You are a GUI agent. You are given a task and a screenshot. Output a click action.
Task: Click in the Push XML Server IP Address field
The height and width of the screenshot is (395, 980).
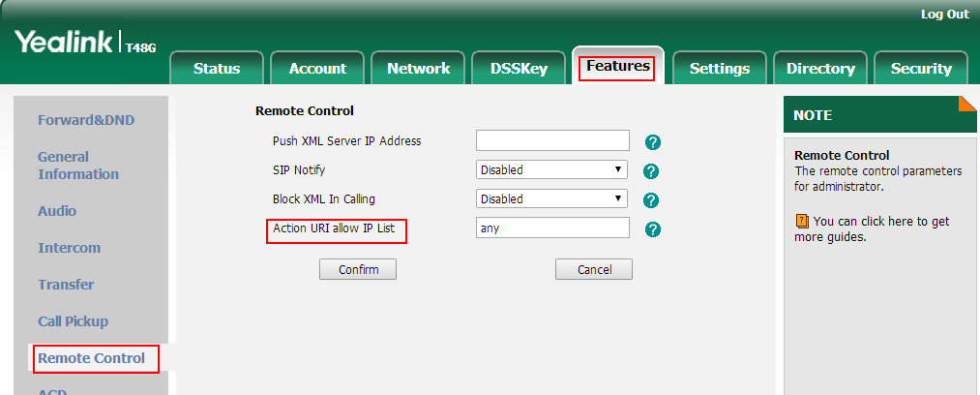(552, 140)
